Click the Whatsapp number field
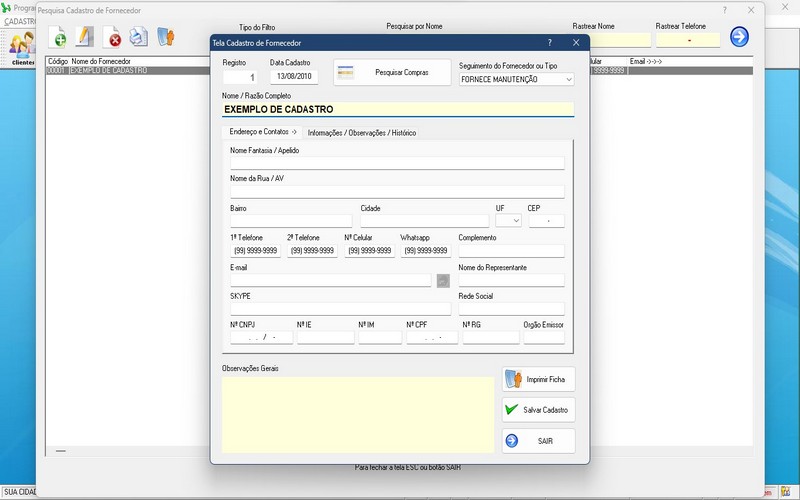Viewport: 800px width, 500px height. [426, 251]
